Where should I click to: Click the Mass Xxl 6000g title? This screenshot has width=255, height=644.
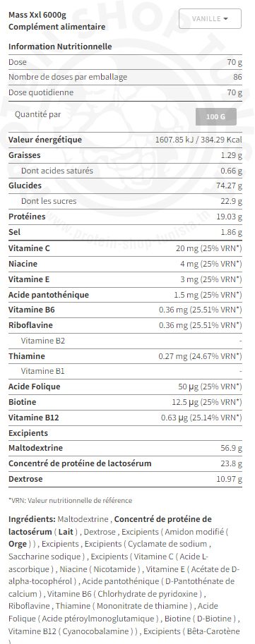(x=37, y=16)
